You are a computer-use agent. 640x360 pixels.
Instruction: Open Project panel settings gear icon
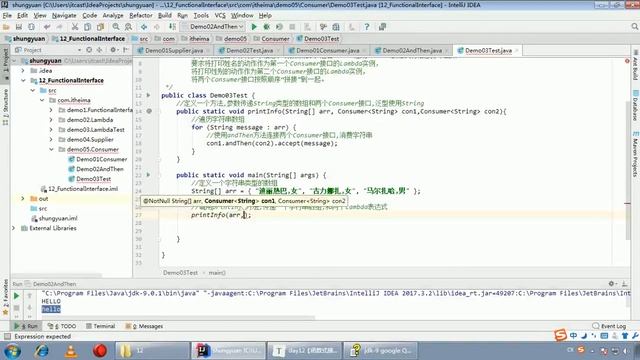tap(113, 50)
